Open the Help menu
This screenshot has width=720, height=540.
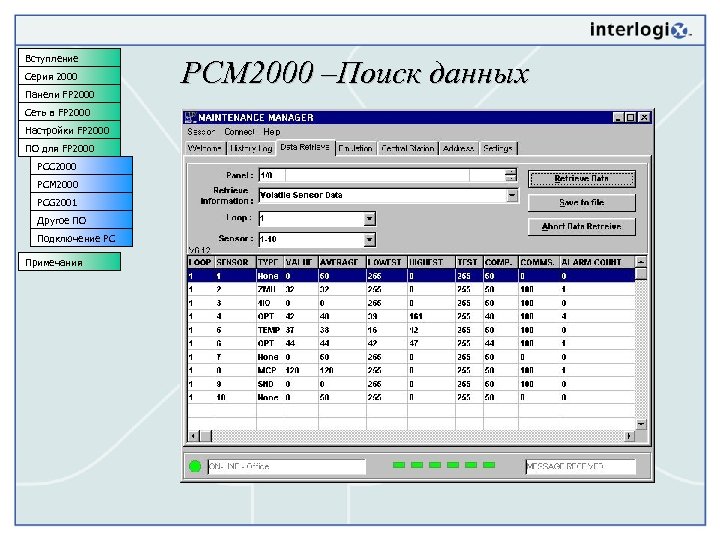point(271,132)
